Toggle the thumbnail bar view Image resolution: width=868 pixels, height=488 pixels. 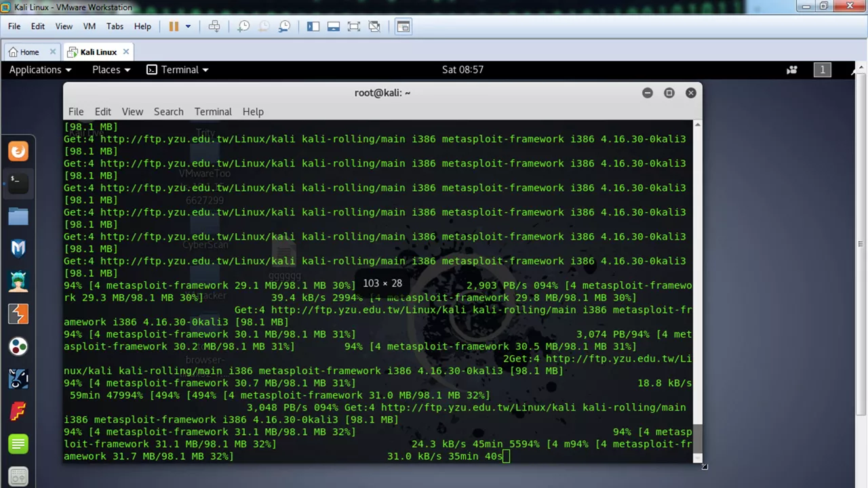pyautogui.click(x=334, y=26)
